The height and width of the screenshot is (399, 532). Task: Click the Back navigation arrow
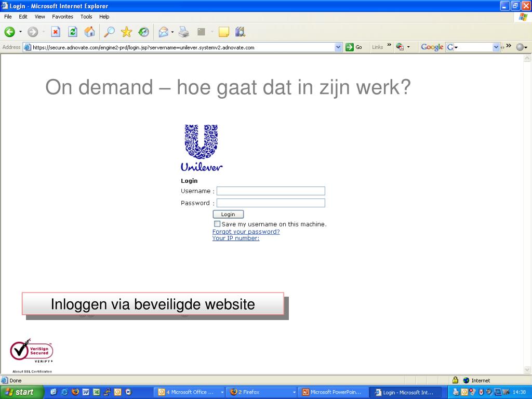point(9,32)
